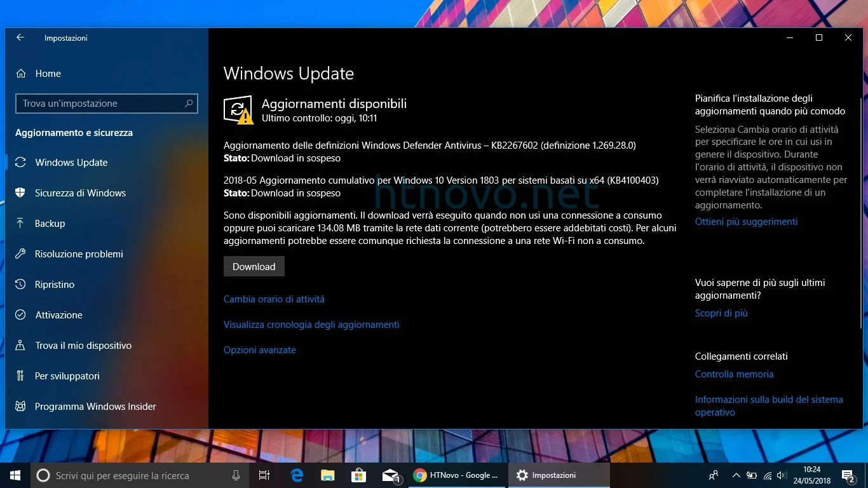
Task: Open Visualizza cronologia degli aggiornamenti
Action: point(311,325)
